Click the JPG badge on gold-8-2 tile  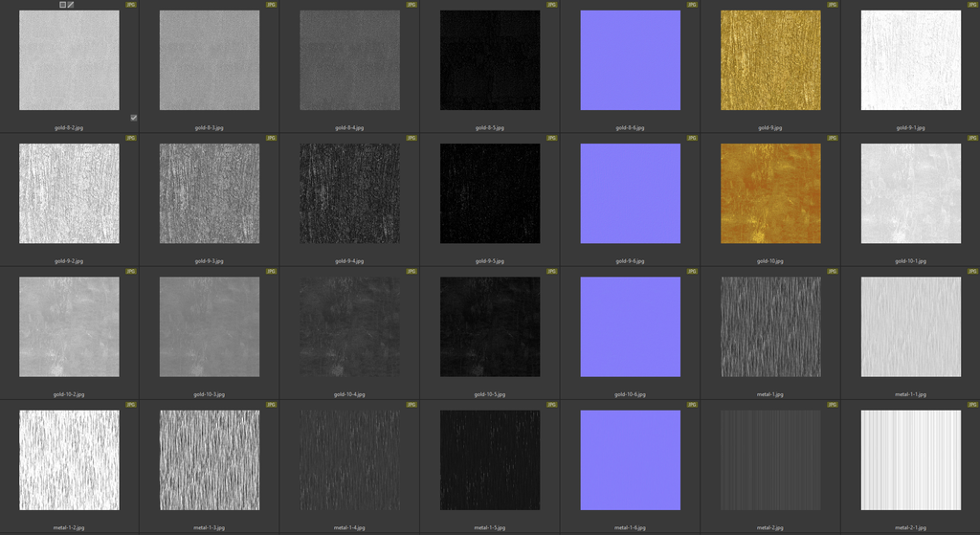pos(131,5)
